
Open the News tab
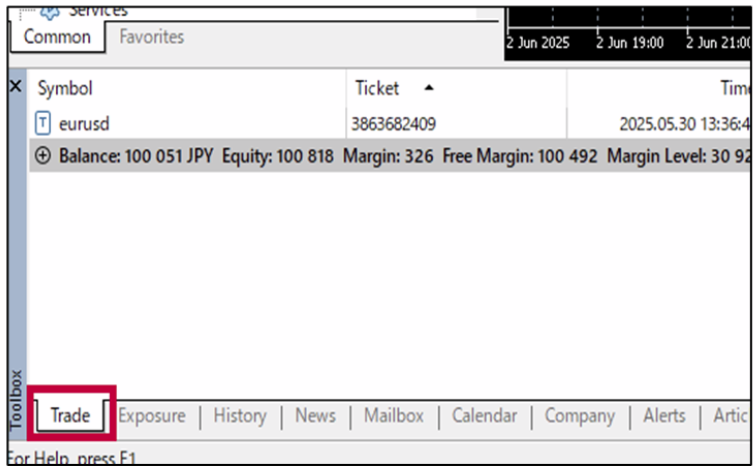[315, 416]
